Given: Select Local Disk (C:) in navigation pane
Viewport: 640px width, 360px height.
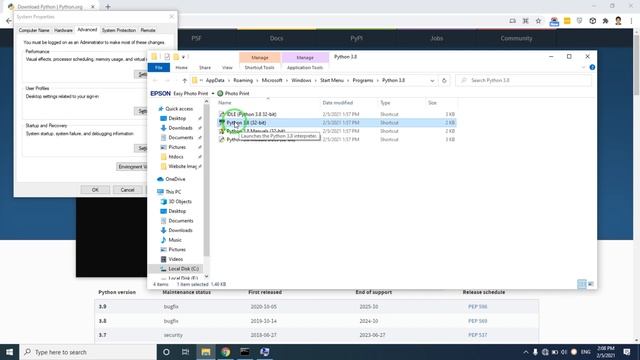Looking at the screenshot, I should point(179,269).
